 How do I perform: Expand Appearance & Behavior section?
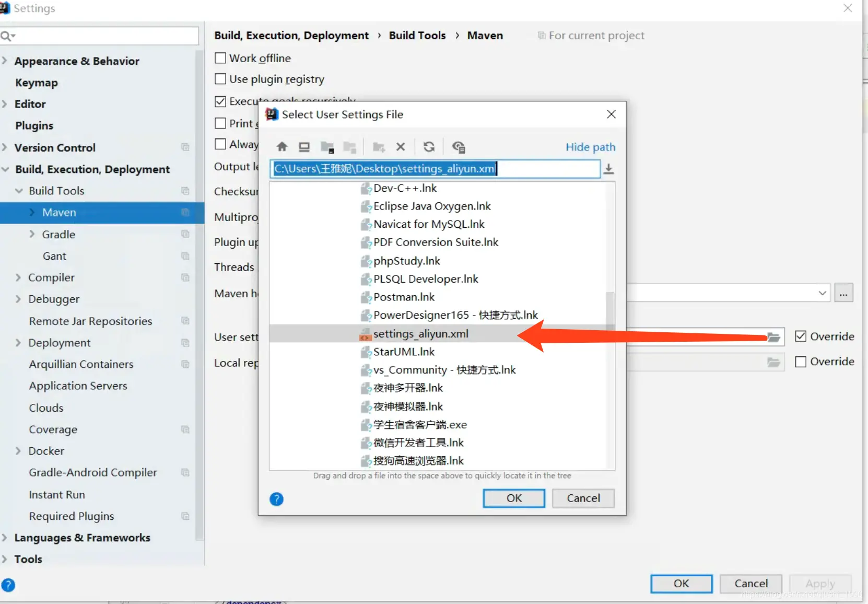[5, 61]
